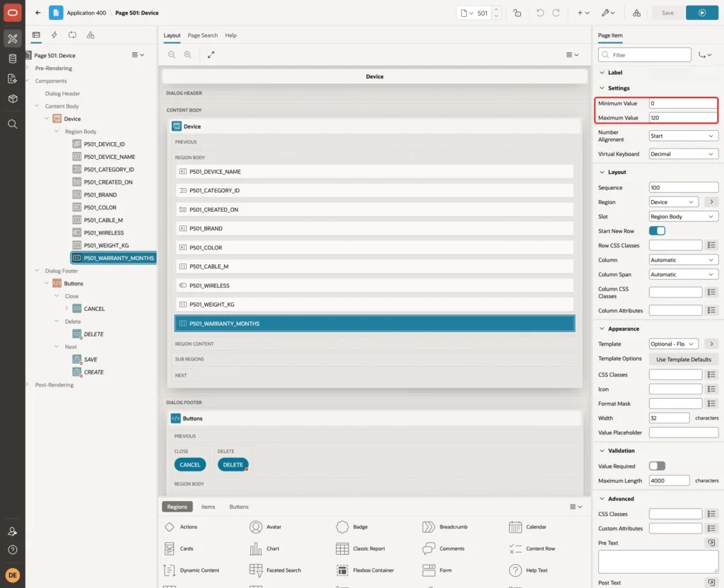Zoom in the layout view
Viewport: 724px width, 588px height.
click(188, 54)
